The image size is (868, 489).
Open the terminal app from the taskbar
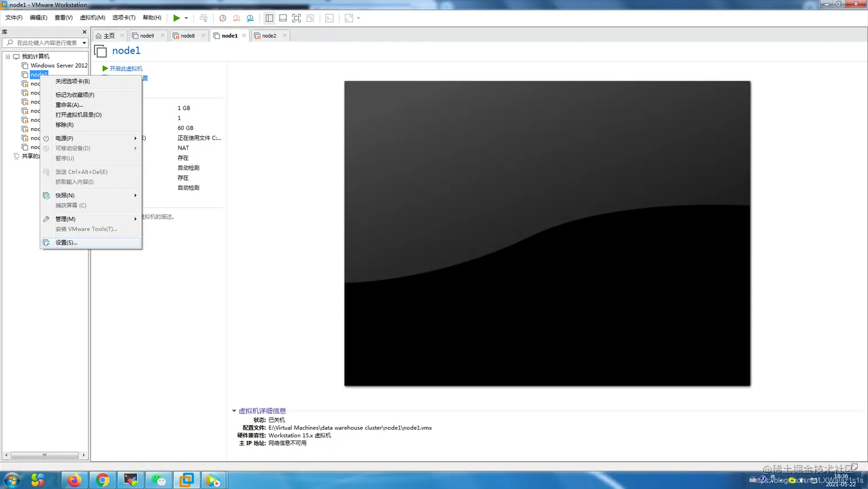point(131,480)
